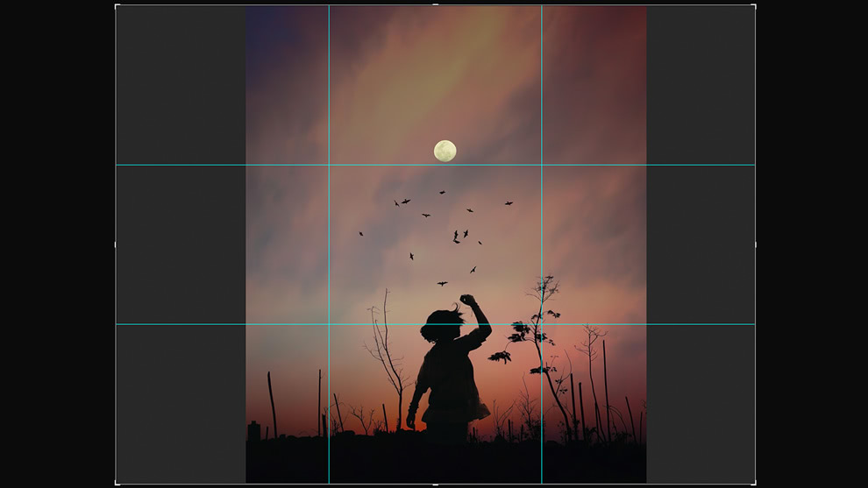Click the empty gray canvas right of photo

(700, 245)
